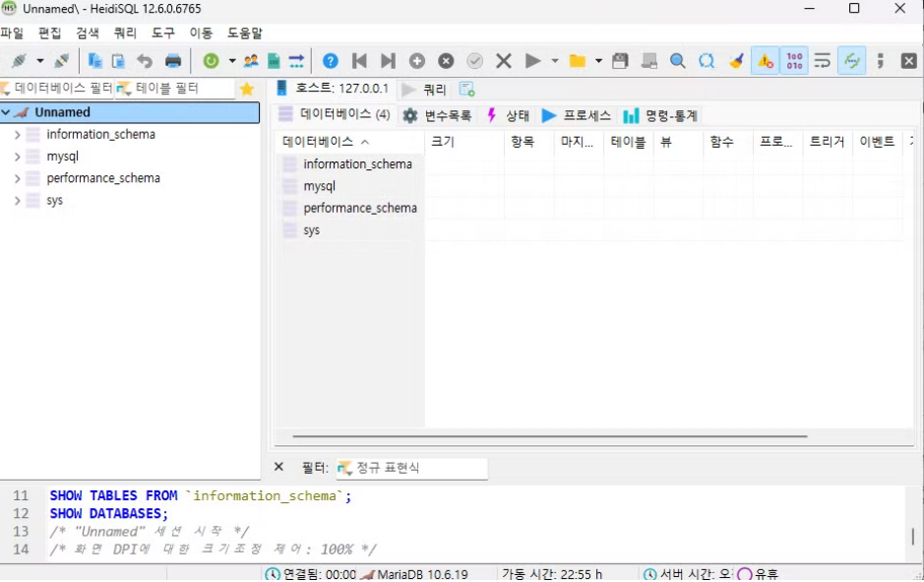924x582 pixels.
Task: Open the 검색 menu
Action: 88,33
